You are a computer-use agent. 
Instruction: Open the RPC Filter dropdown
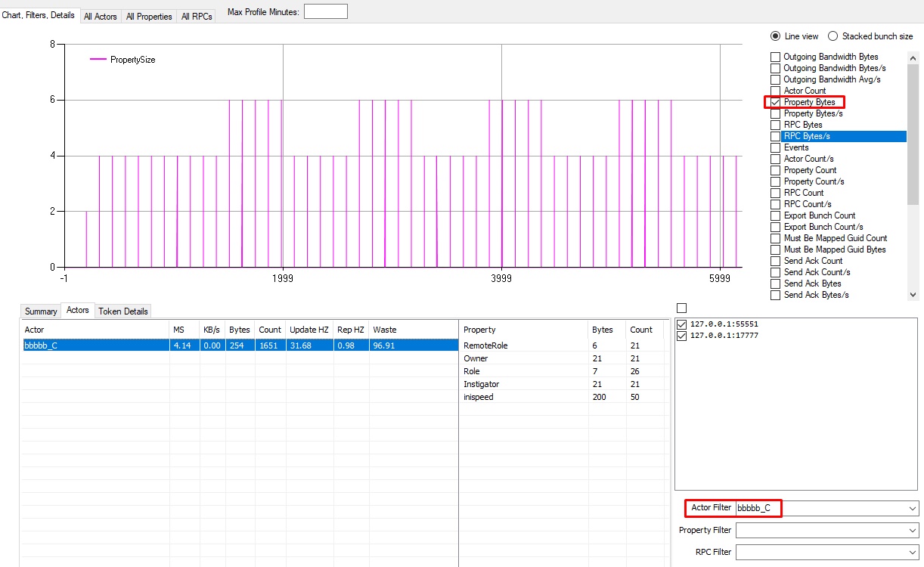click(913, 553)
